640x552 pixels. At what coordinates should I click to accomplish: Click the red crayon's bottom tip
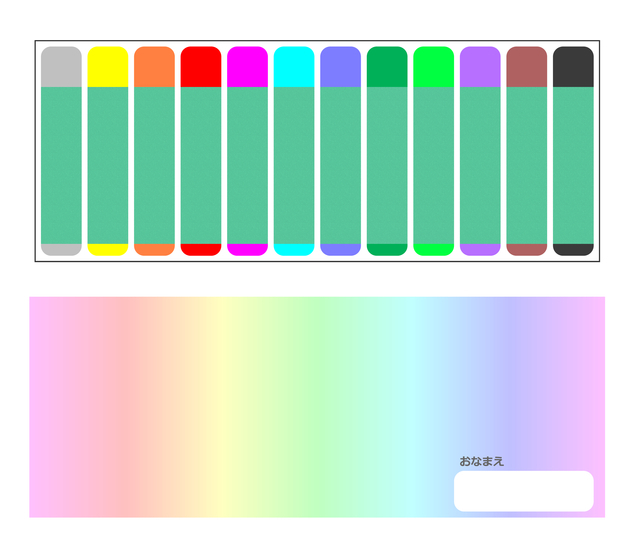click(x=201, y=249)
